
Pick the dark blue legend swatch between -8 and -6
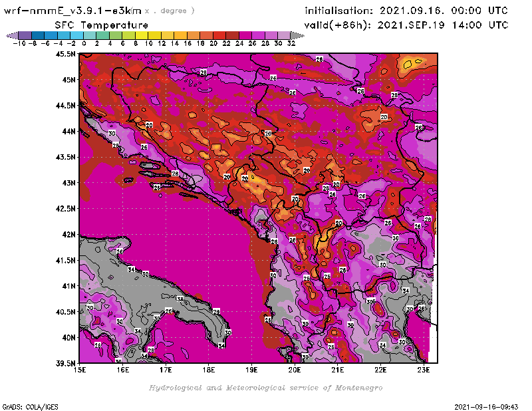38,35
